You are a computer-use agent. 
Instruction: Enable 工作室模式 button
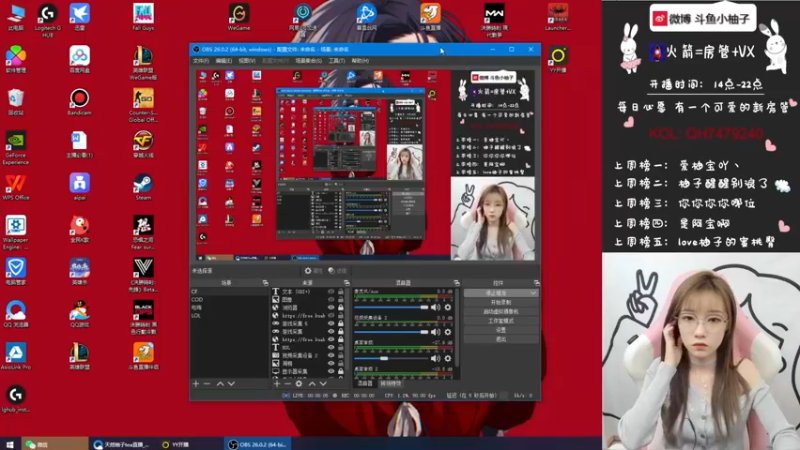(501, 321)
